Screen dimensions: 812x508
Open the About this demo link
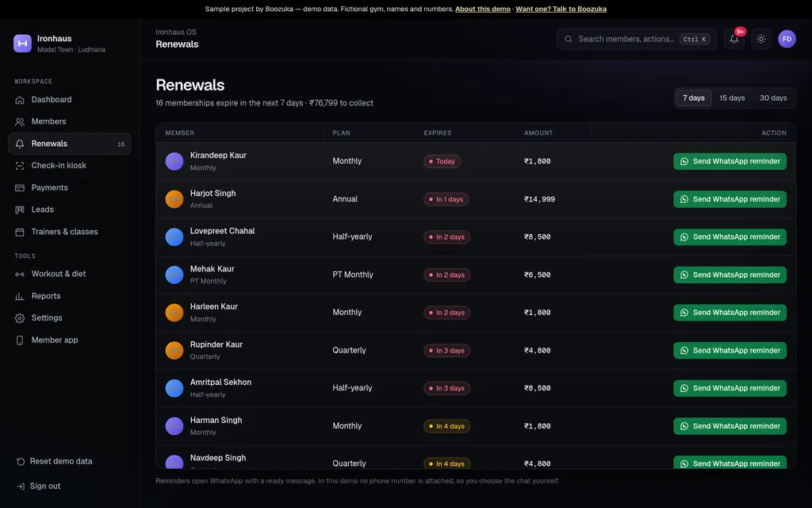click(x=483, y=9)
